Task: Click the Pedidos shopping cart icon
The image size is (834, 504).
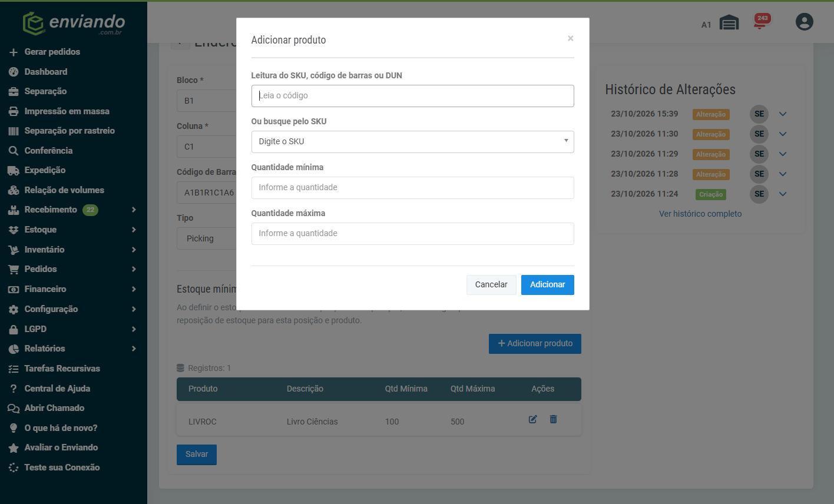Action: (x=14, y=270)
